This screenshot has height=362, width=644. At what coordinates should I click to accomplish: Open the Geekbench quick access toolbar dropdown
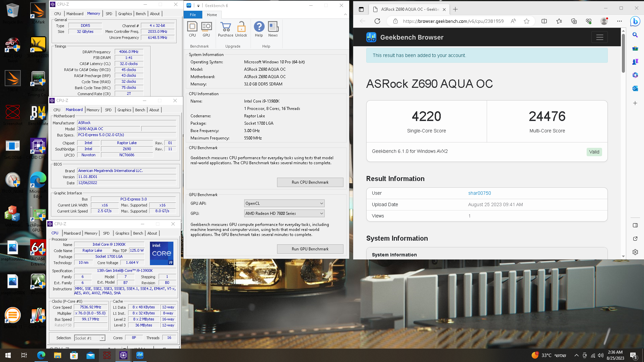pyautogui.click(x=198, y=6)
